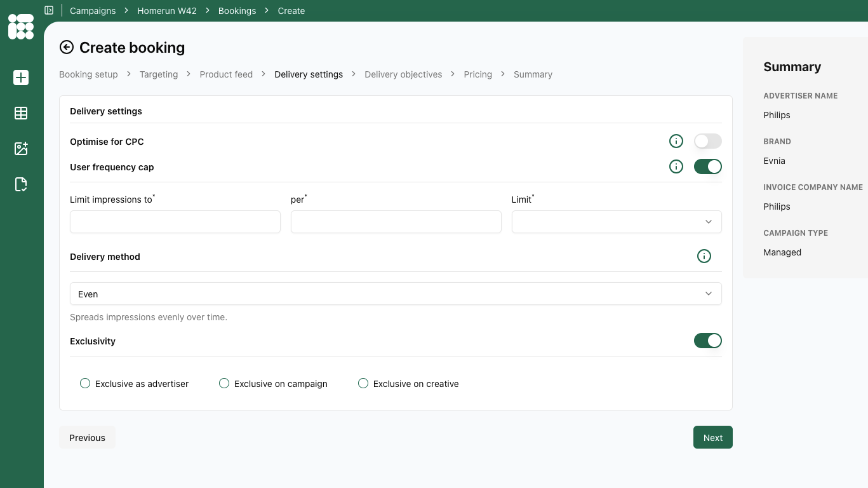Select Exclusive as advertiser option
The width and height of the screenshot is (868, 488).
click(x=85, y=383)
